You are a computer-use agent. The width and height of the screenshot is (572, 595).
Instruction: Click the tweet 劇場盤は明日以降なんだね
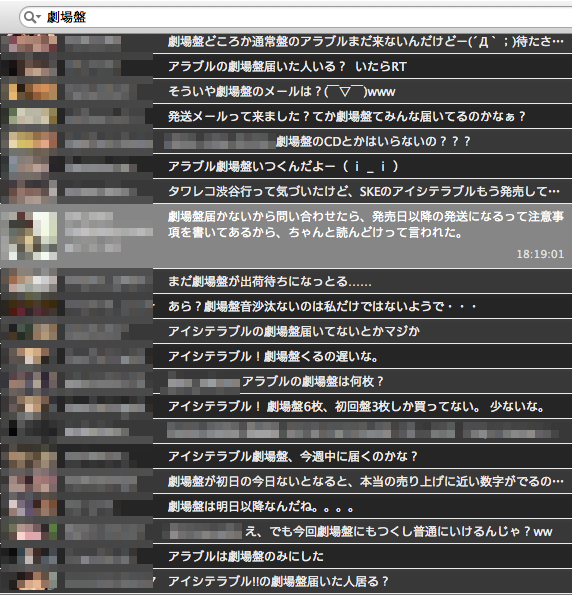pos(286,506)
